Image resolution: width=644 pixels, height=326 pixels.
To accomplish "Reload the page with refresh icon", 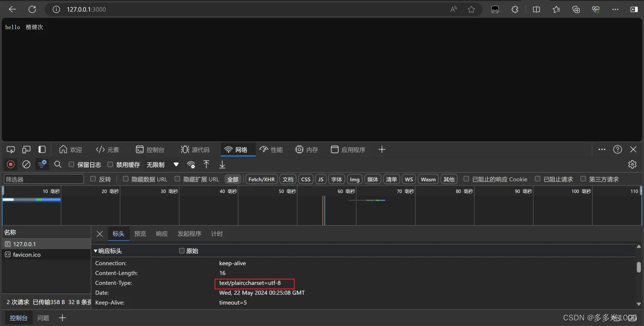I will coord(32,9).
